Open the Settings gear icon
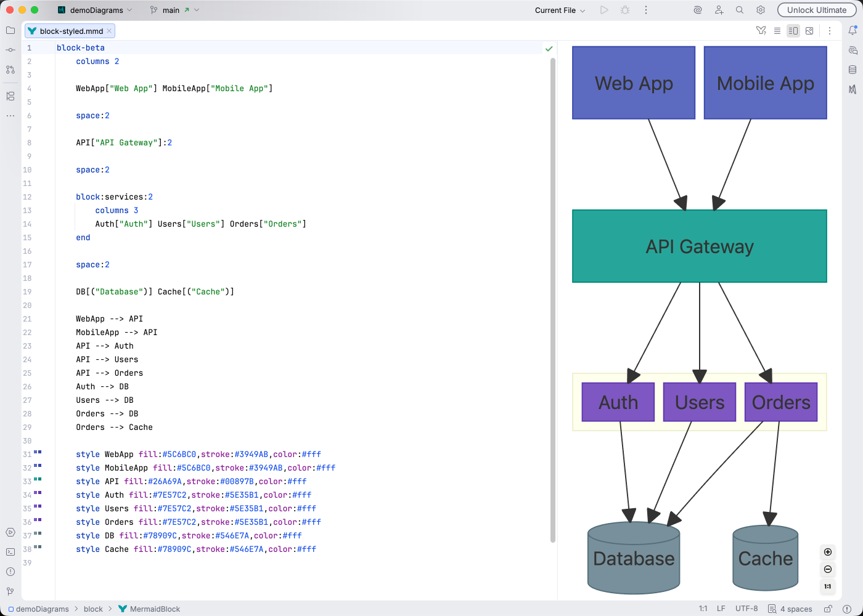This screenshot has width=863, height=616. [x=760, y=10]
